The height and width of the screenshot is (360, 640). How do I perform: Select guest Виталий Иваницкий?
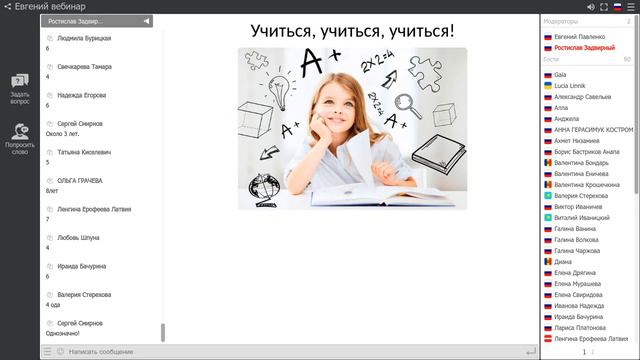(x=582, y=218)
